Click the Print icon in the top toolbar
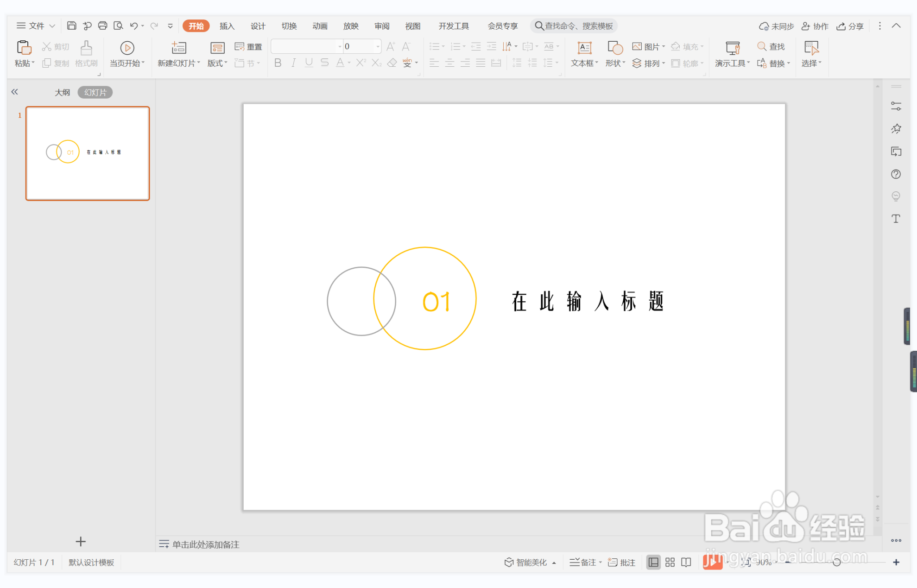This screenshot has height=588, width=917. [x=102, y=25]
